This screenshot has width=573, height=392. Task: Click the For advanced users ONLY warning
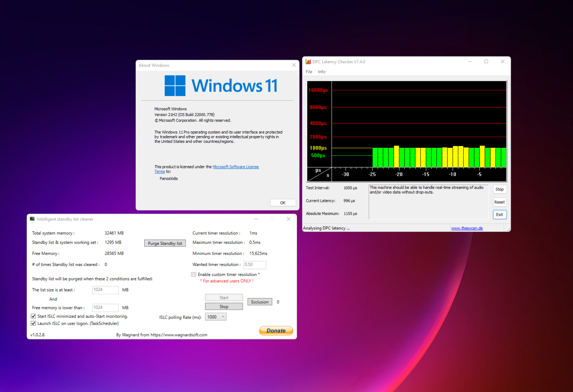point(227,281)
